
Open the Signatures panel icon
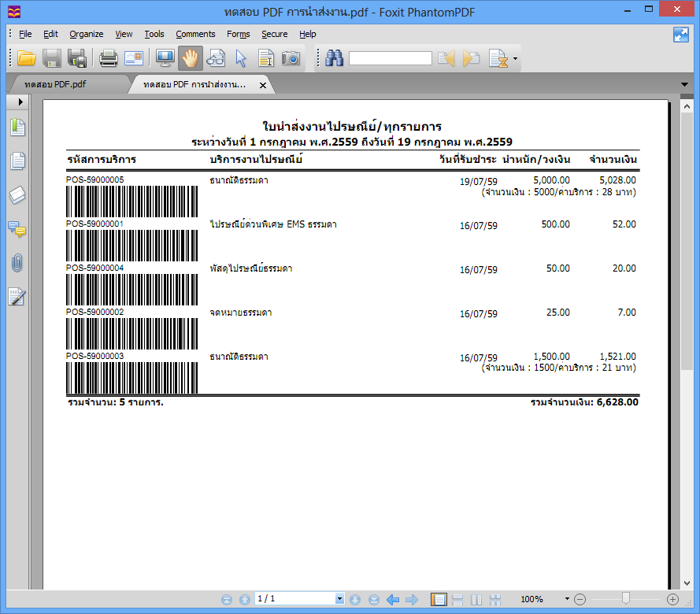[17, 297]
